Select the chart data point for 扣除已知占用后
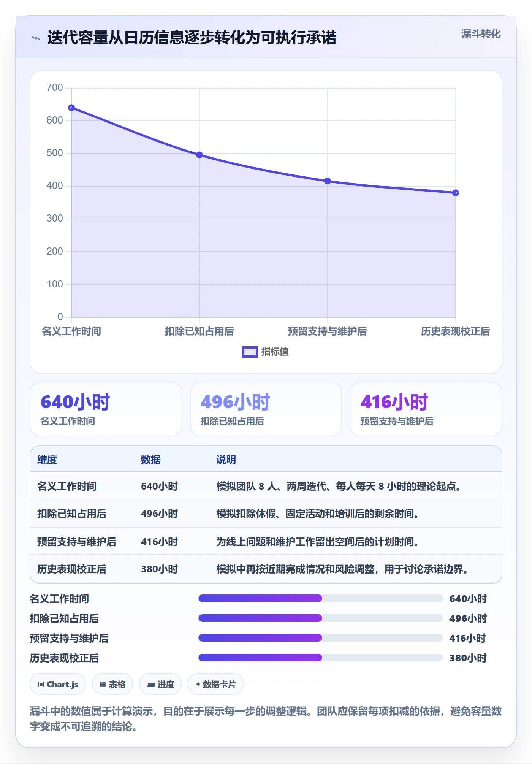The width and height of the screenshot is (532, 764). [199, 155]
